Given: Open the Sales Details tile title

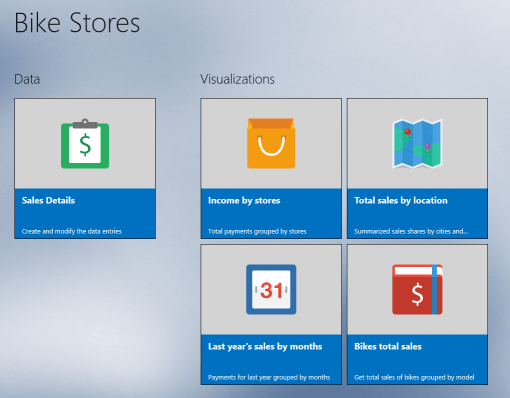Looking at the screenshot, I should (x=48, y=200).
